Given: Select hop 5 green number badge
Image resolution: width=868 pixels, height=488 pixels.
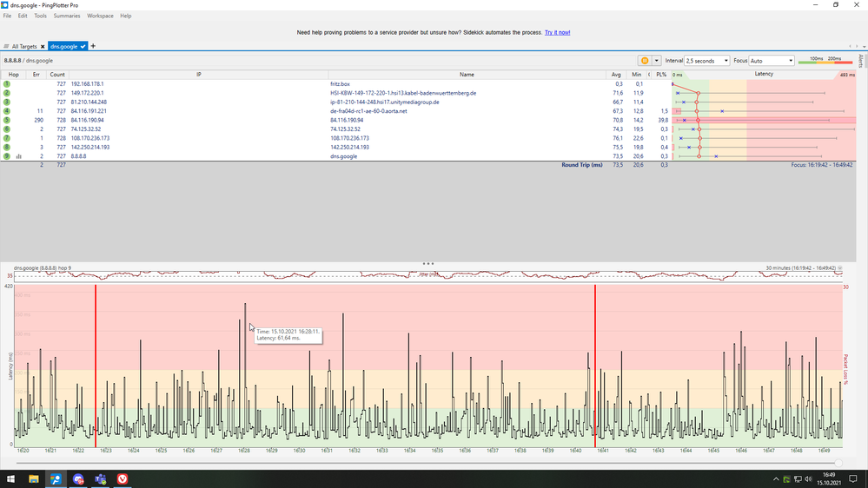Looking at the screenshot, I should point(7,120).
